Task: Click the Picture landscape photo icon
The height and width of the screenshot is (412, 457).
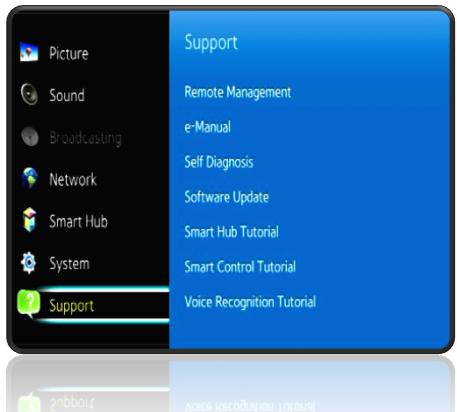Action: click(x=29, y=52)
